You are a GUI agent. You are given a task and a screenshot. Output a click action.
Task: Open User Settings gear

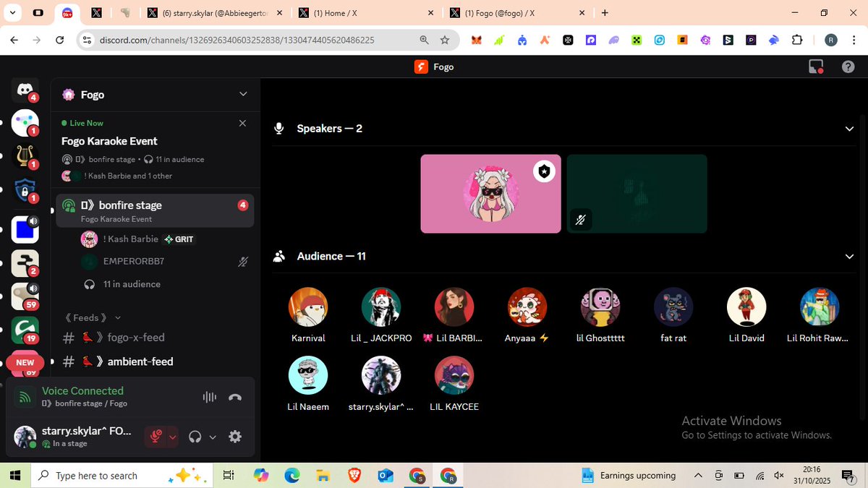coord(235,437)
